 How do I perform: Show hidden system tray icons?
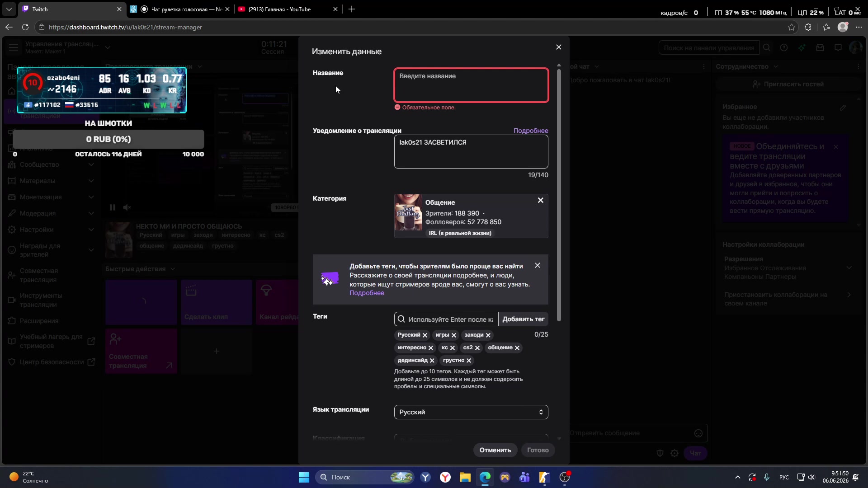(738, 477)
